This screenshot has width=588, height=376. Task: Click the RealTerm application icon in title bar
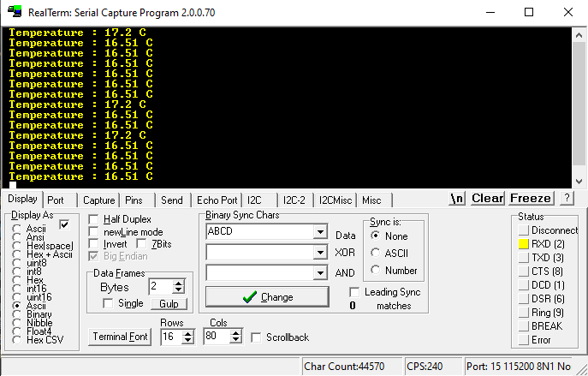(x=15, y=12)
